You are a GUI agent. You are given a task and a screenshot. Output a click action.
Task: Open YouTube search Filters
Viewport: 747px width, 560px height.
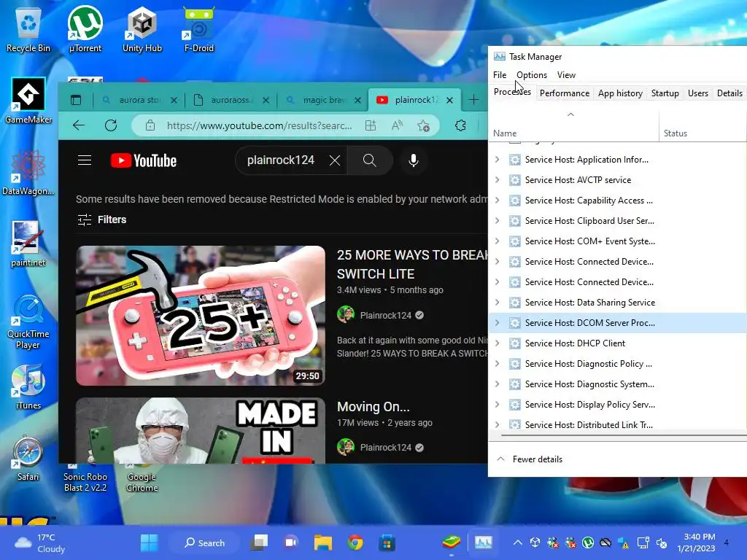(102, 219)
